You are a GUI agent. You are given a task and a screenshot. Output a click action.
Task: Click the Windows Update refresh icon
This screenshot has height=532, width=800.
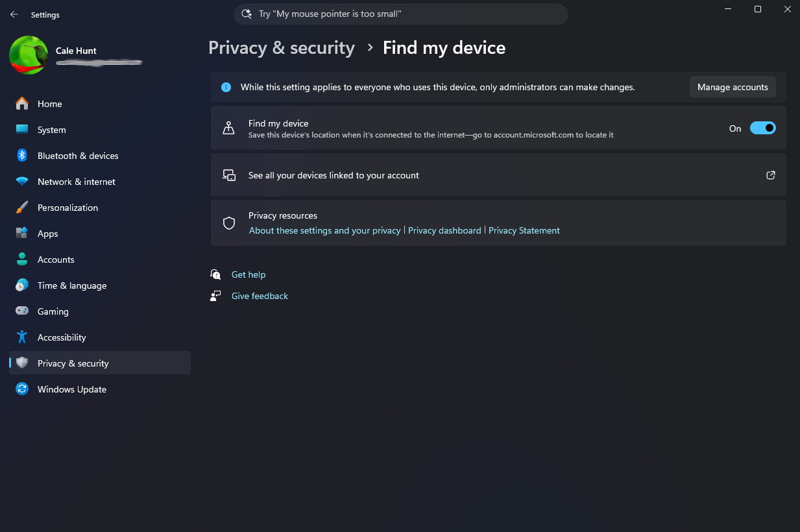coord(22,389)
